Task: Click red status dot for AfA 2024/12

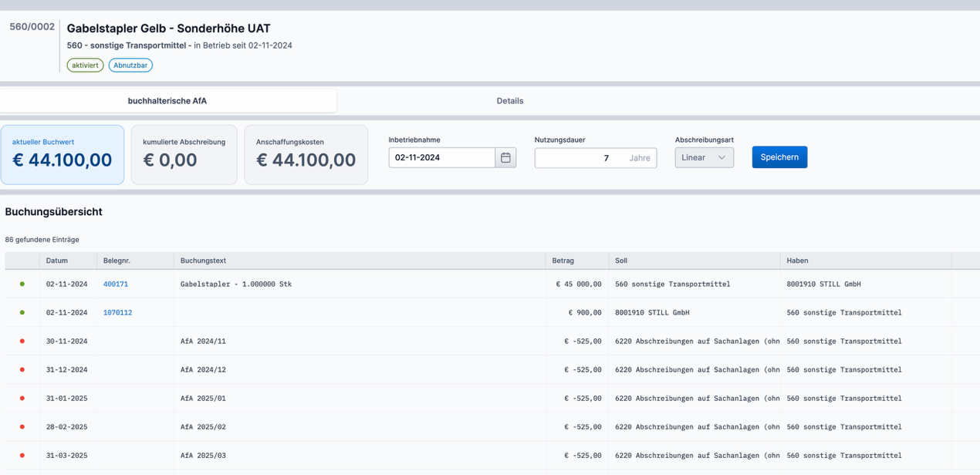Action: 22,369
